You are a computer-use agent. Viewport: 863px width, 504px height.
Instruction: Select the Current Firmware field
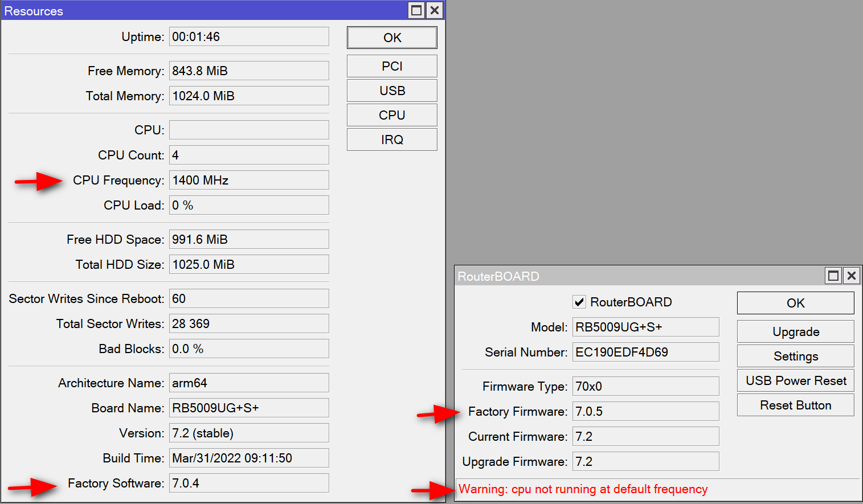(x=645, y=436)
